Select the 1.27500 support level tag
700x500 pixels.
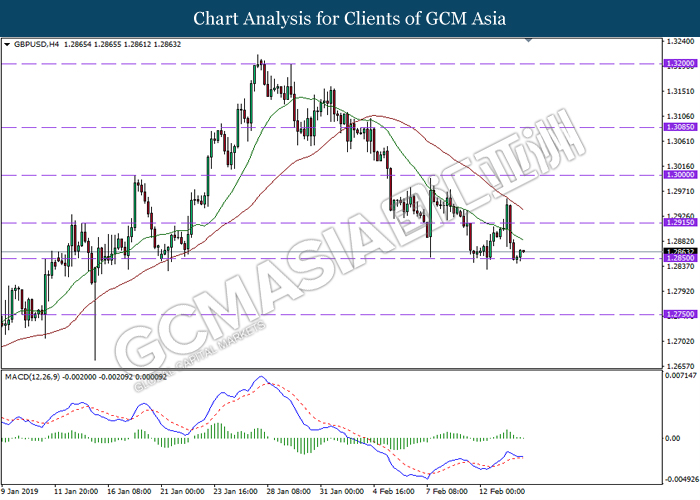680,314
